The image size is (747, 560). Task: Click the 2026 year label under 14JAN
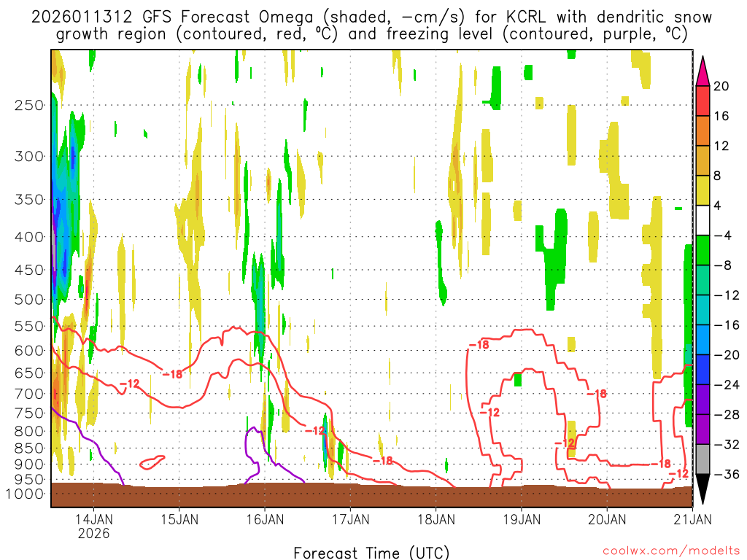coord(94,533)
